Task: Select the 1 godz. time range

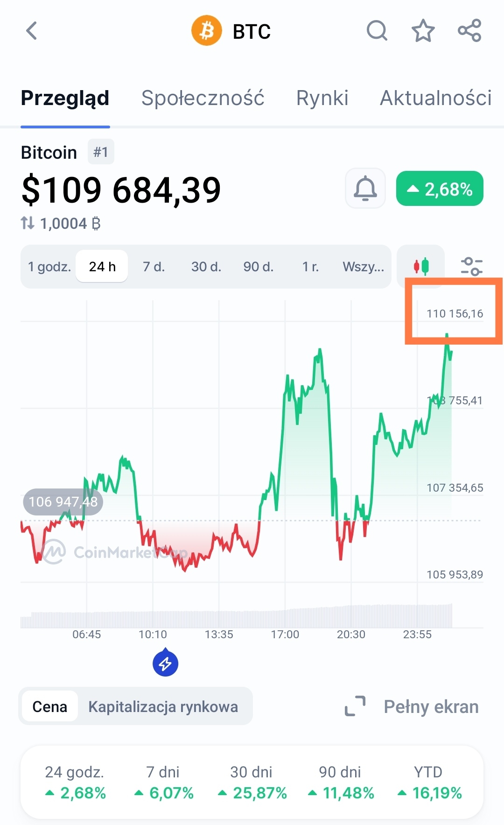Action: click(x=49, y=267)
